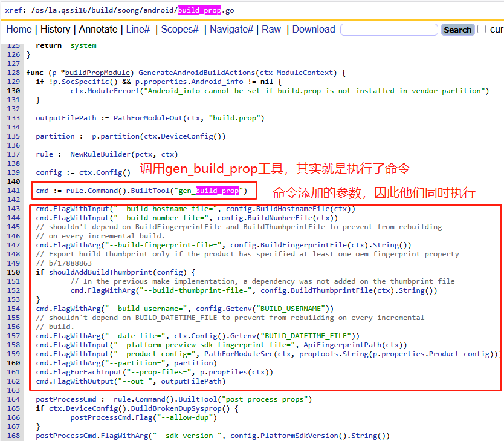
Task: Download the build_prop.go file
Action: (x=314, y=30)
